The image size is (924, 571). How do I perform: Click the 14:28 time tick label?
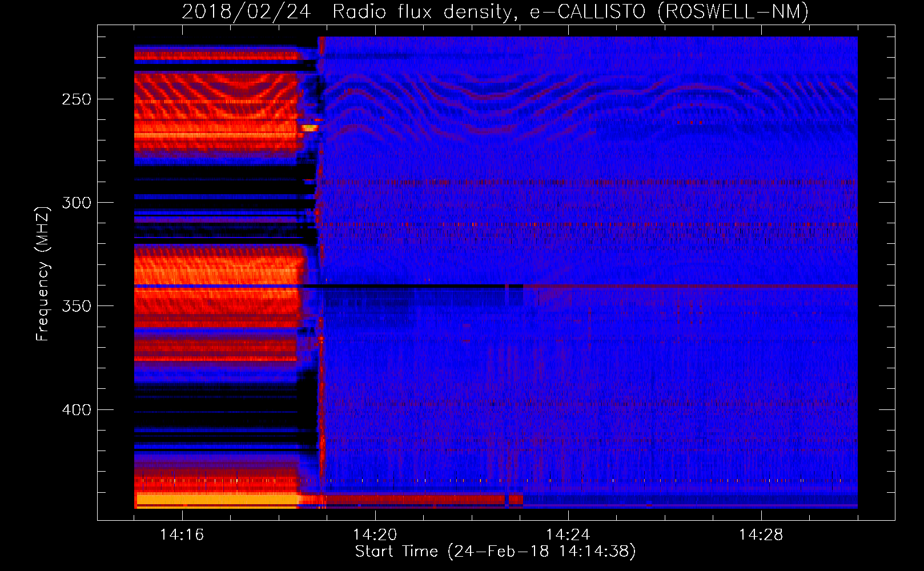[x=761, y=534]
